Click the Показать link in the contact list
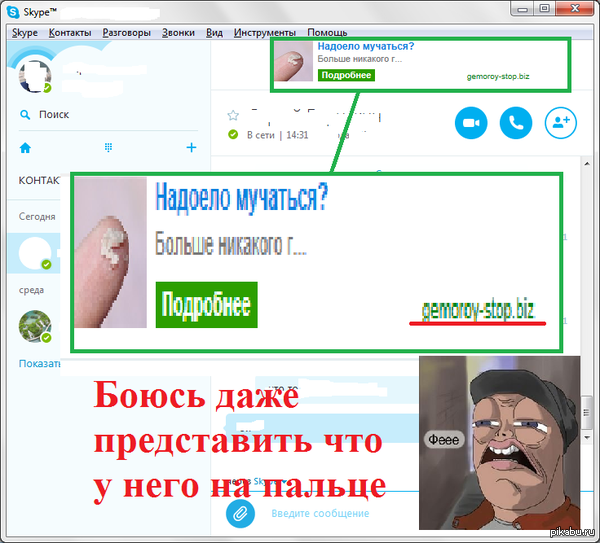Viewport: 600px width, 543px height. coord(38,363)
